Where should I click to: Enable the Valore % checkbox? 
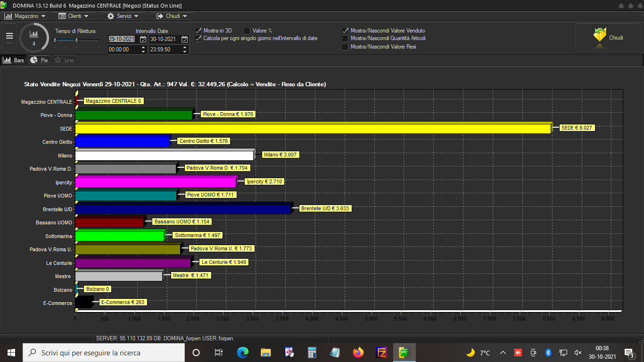tap(248, 31)
